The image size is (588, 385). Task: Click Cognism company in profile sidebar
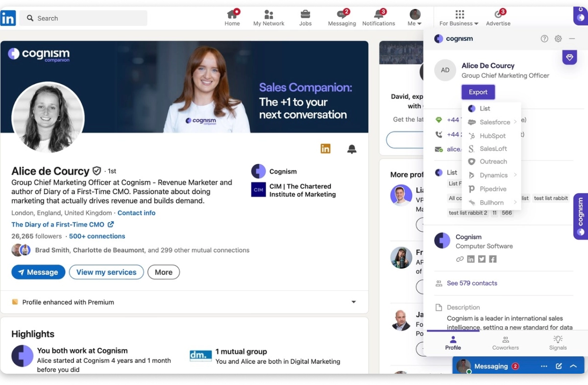pos(274,171)
